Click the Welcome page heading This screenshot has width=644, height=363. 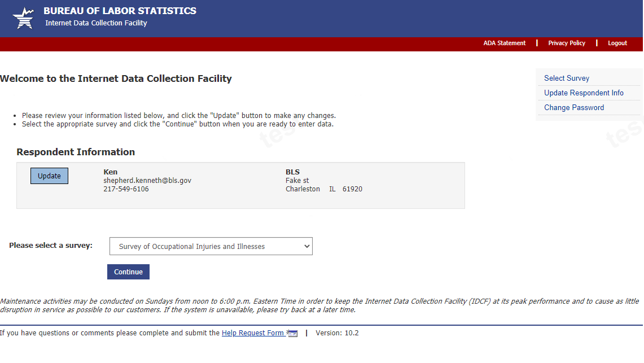click(116, 78)
